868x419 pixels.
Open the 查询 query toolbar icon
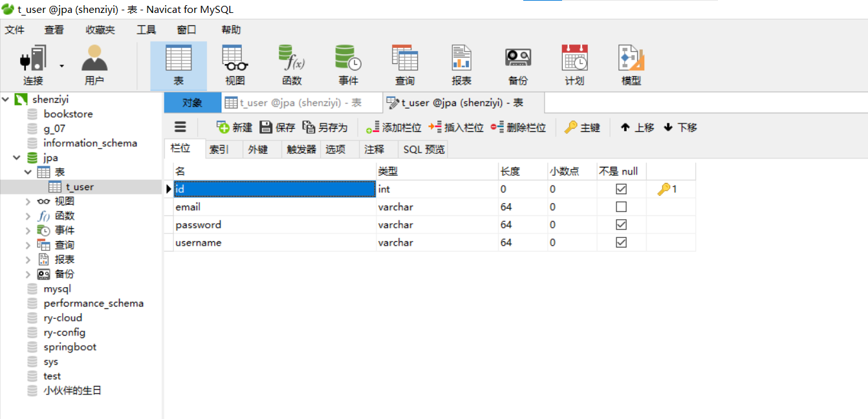(x=405, y=66)
